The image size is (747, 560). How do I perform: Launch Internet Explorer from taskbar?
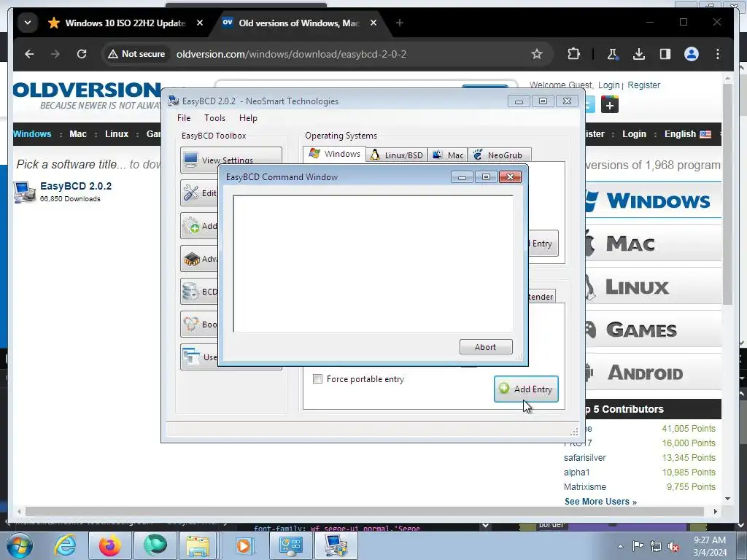click(65, 545)
